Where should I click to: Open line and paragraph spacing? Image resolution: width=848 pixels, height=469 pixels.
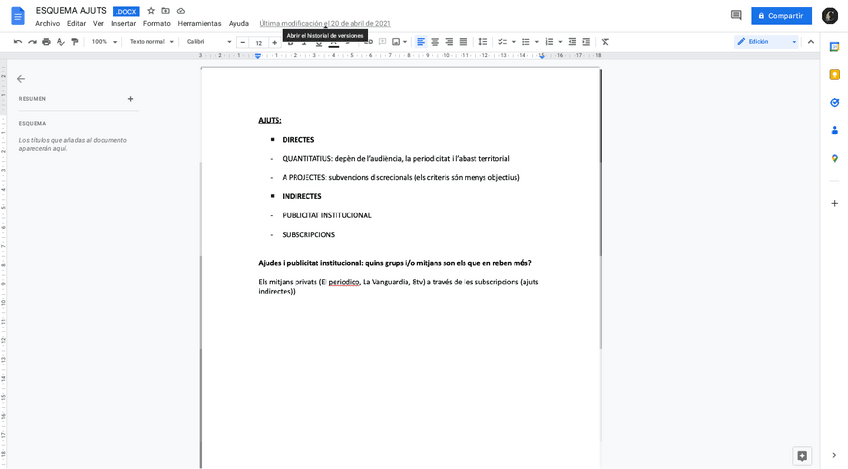(x=482, y=42)
